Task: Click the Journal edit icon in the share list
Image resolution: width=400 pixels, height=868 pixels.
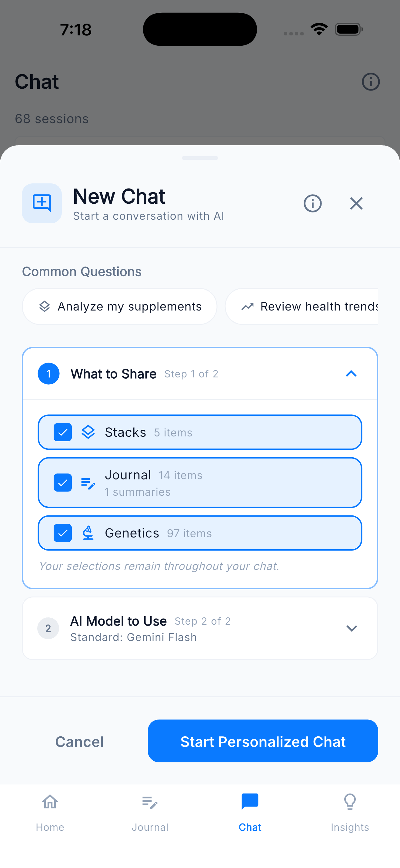Action: [87, 483]
